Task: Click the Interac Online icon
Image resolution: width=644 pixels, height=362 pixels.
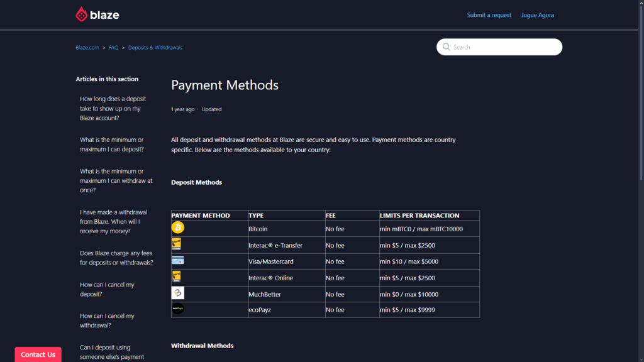Action: (178, 277)
